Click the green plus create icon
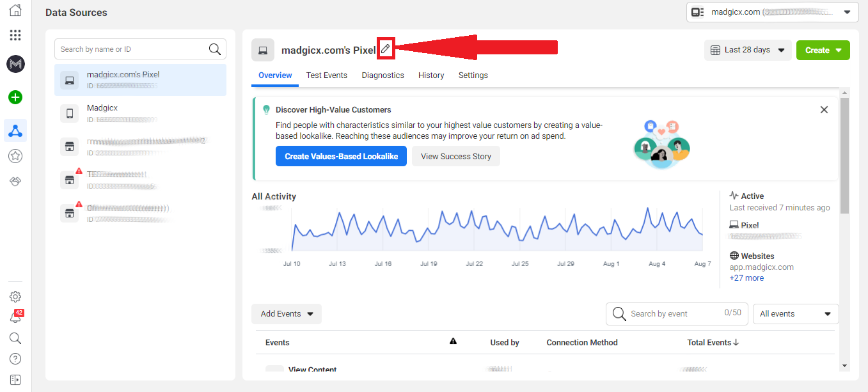Image resolution: width=868 pixels, height=392 pixels. (15, 97)
